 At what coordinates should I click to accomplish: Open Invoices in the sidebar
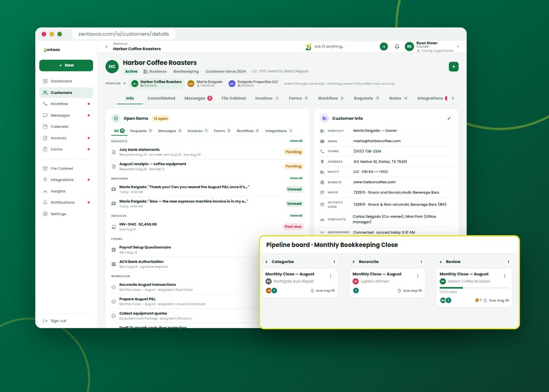(66, 138)
